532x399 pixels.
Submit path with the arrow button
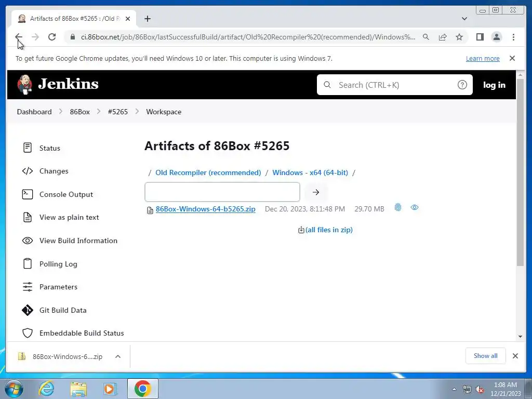[316, 192]
